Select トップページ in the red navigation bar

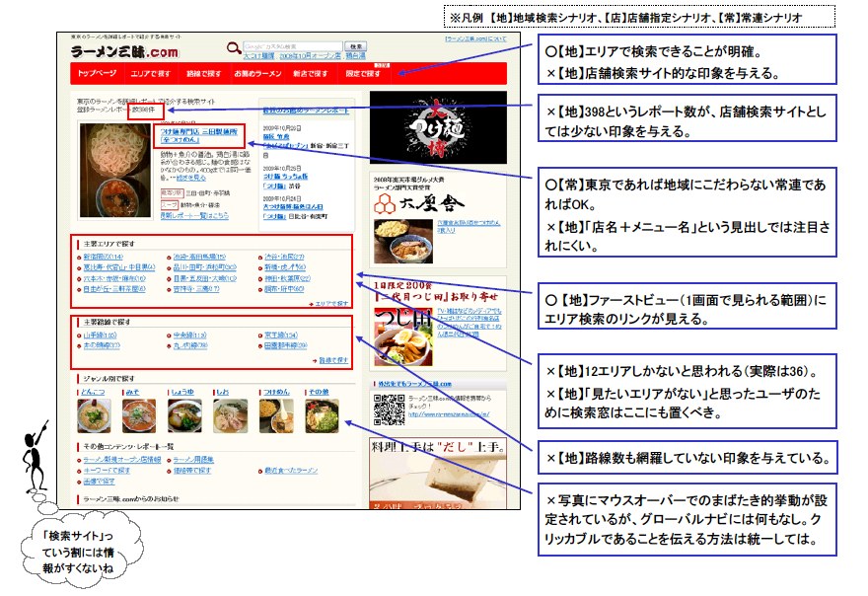pyautogui.click(x=97, y=73)
